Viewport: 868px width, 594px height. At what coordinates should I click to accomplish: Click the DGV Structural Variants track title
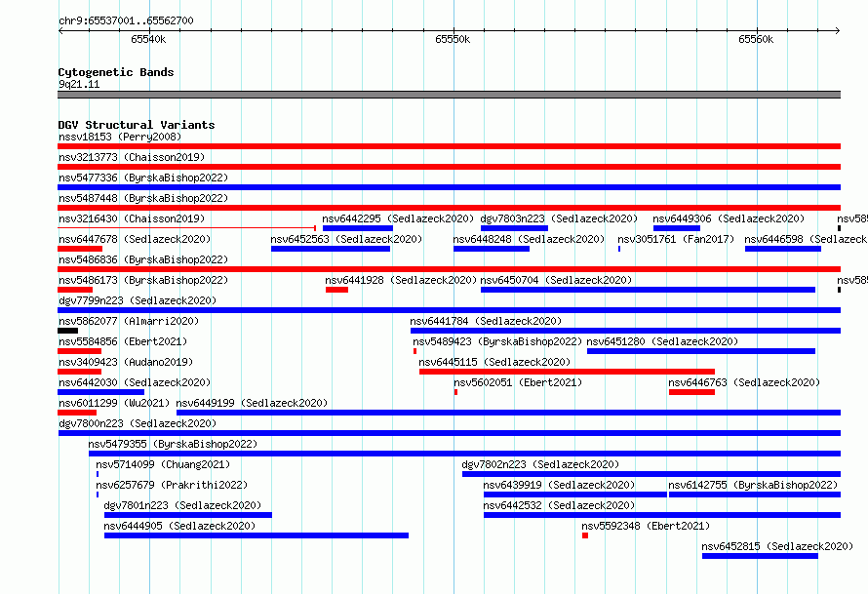(137, 125)
